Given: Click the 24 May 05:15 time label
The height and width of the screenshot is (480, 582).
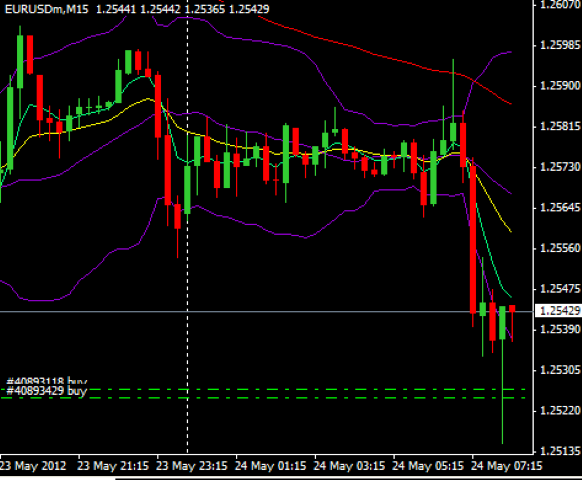Looking at the screenshot, I should pyautogui.click(x=428, y=466).
